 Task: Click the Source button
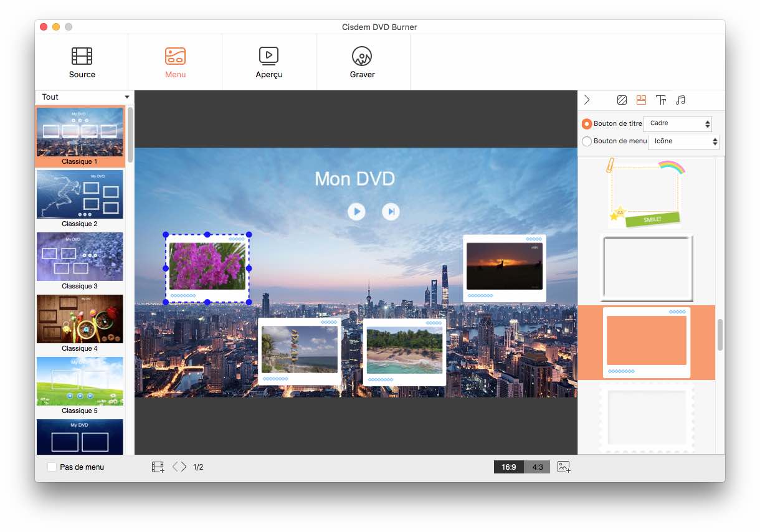coord(81,61)
